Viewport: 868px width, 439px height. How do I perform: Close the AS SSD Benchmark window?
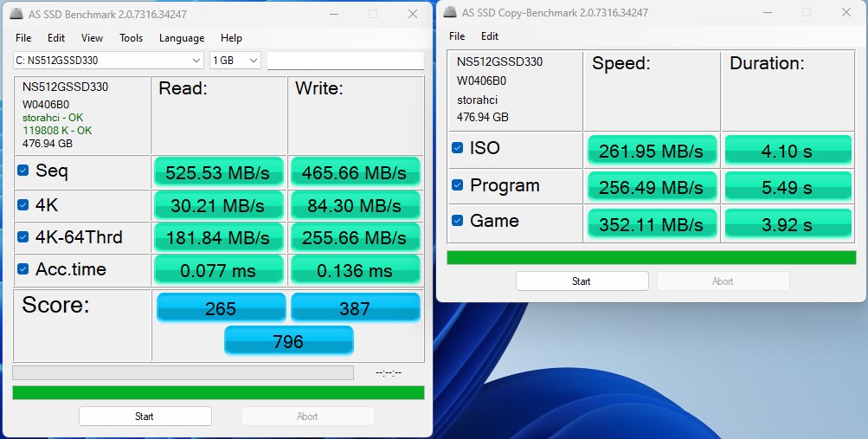(413, 14)
